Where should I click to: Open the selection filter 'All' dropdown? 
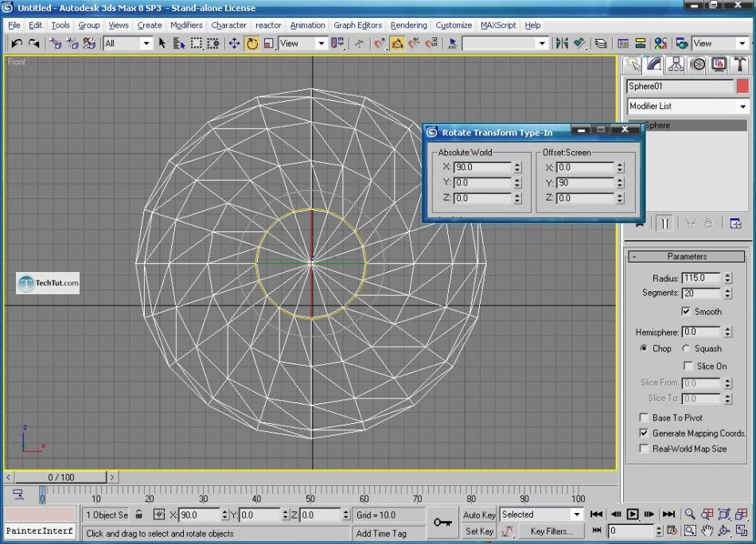point(146,44)
